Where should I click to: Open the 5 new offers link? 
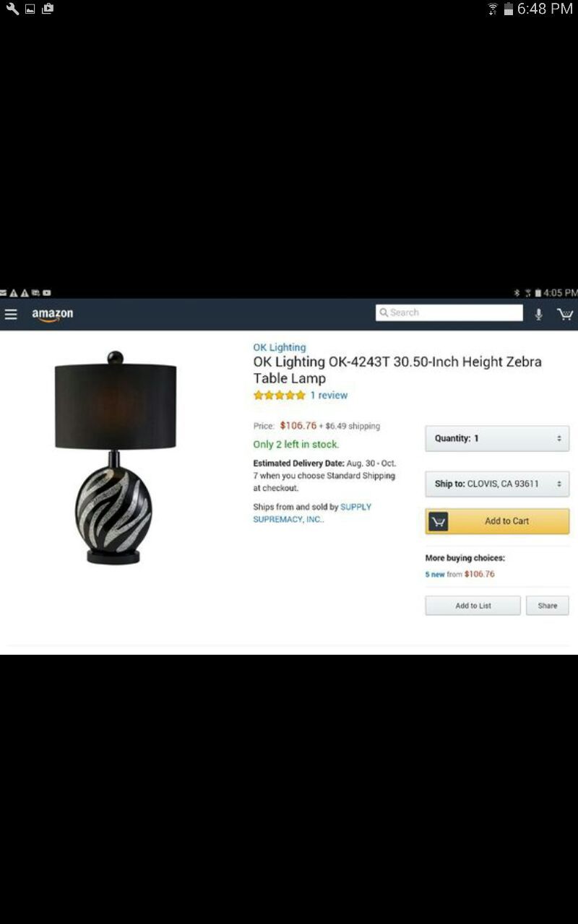pos(435,575)
